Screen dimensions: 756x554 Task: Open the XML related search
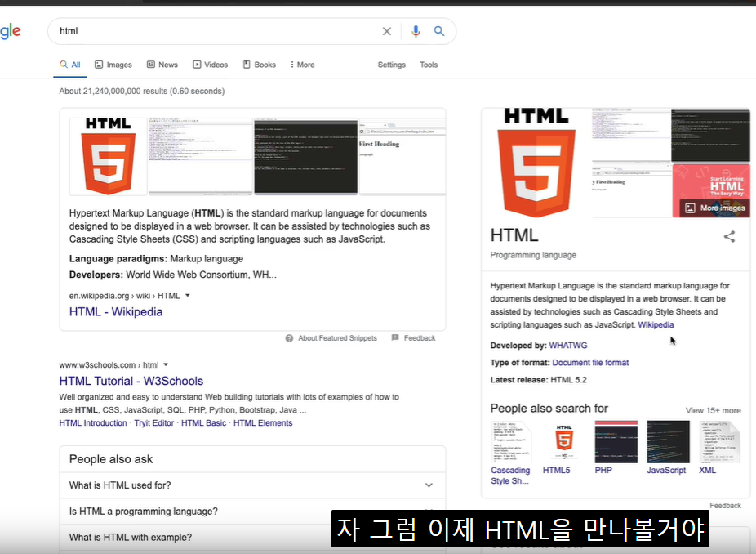(719, 448)
